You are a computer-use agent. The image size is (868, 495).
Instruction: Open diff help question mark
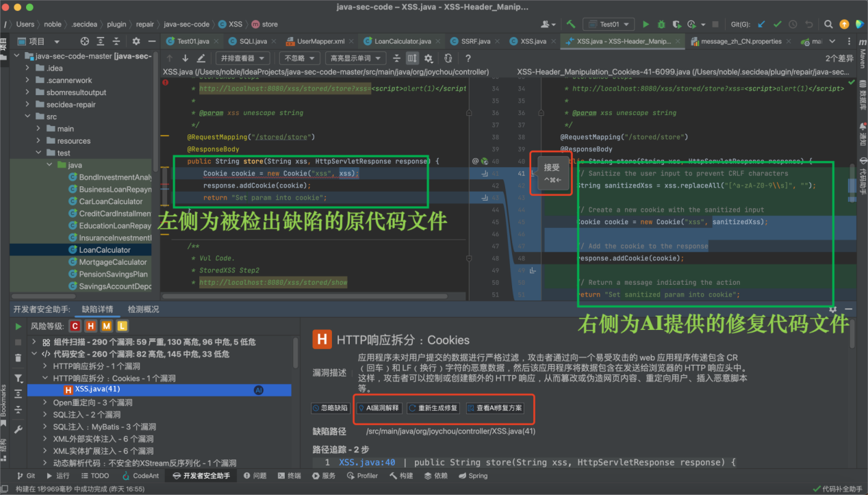[468, 59]
